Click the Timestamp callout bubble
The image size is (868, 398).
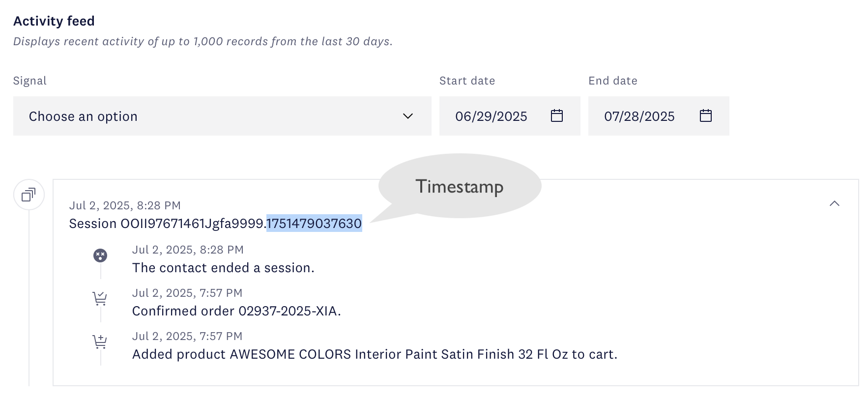(x=460, y=186)
